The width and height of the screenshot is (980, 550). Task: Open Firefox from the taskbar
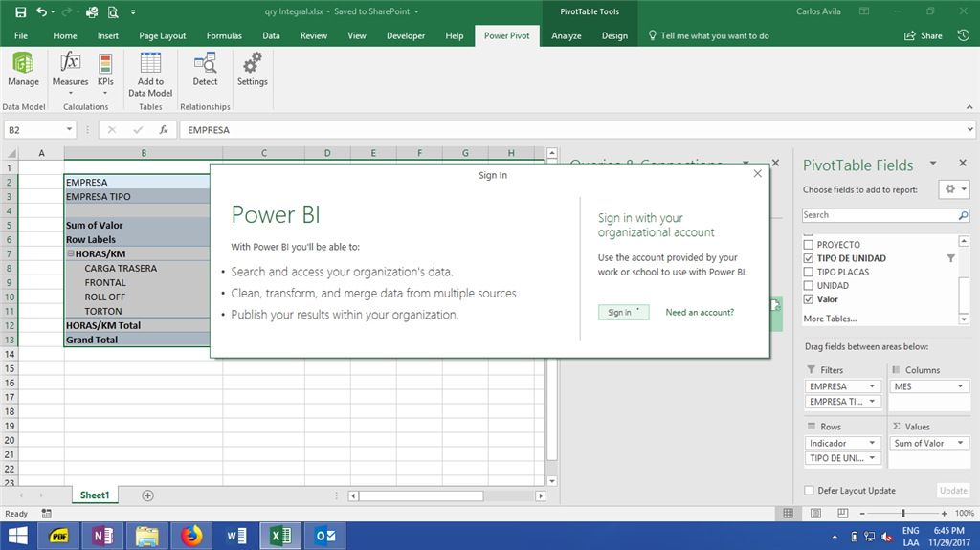coord(191,536)
